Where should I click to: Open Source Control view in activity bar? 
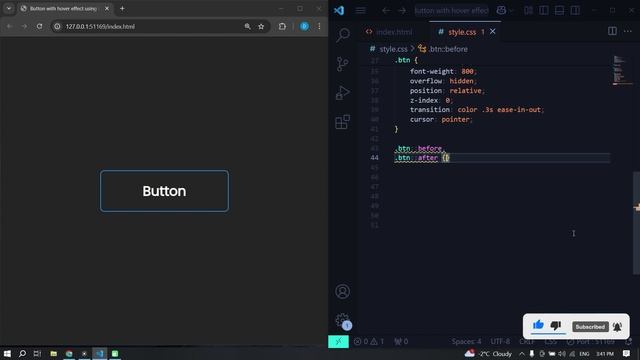tap(343, 64)
